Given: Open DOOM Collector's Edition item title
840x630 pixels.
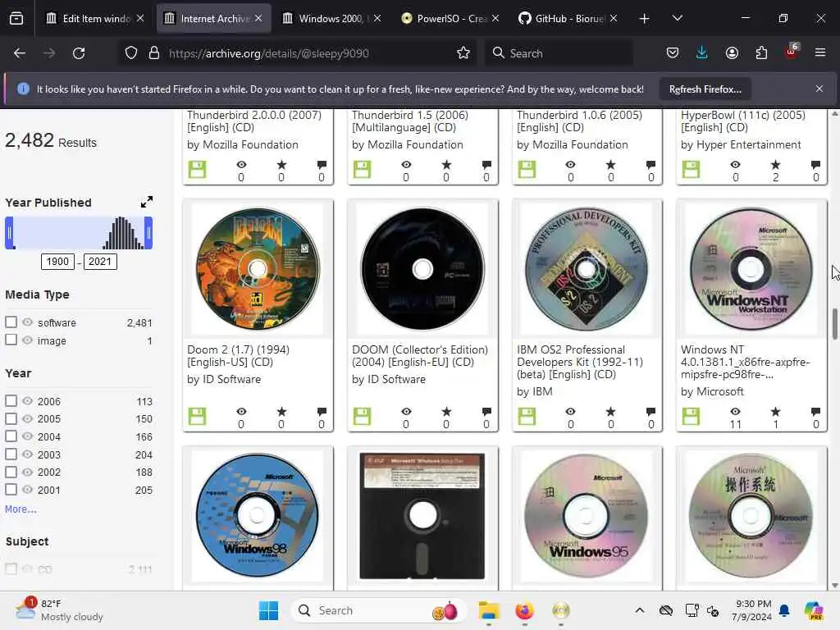Looking at the screenshot, I should [x=420, y=356].
